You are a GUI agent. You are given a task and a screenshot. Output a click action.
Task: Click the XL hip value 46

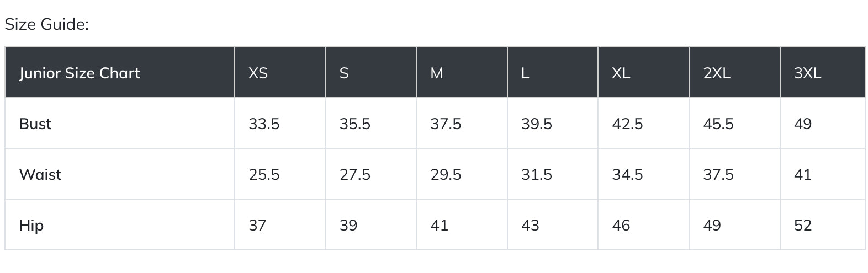621,225
